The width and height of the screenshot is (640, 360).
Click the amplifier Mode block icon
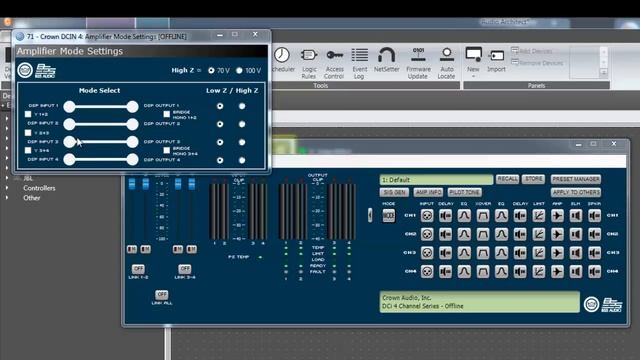coord(389,216)
